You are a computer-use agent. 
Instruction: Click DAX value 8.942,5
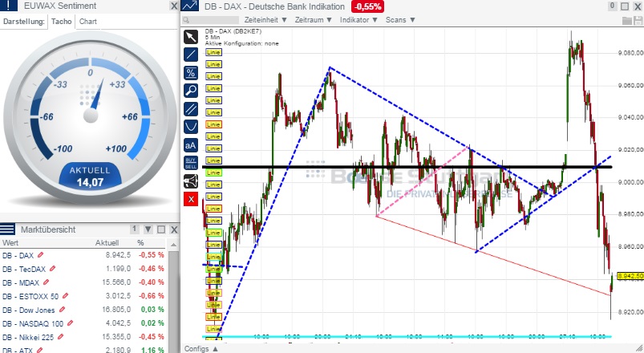tap(118, 255)
